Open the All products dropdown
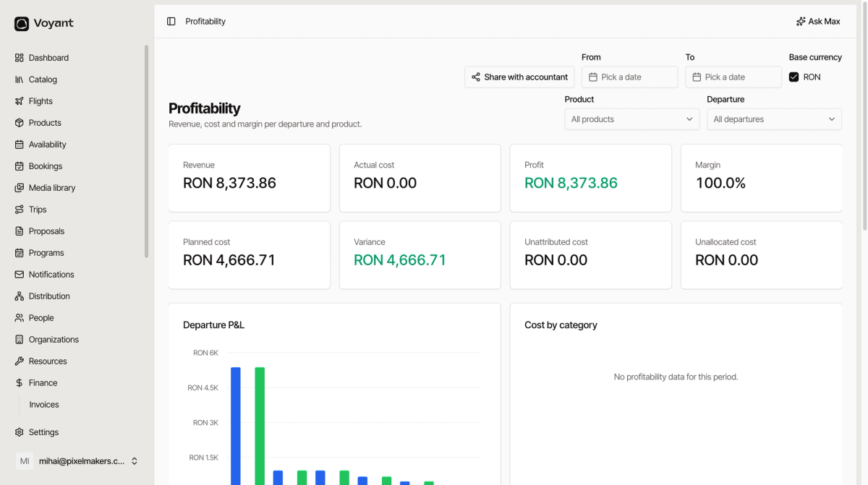 pyautogui.click(x=631, y=119)
